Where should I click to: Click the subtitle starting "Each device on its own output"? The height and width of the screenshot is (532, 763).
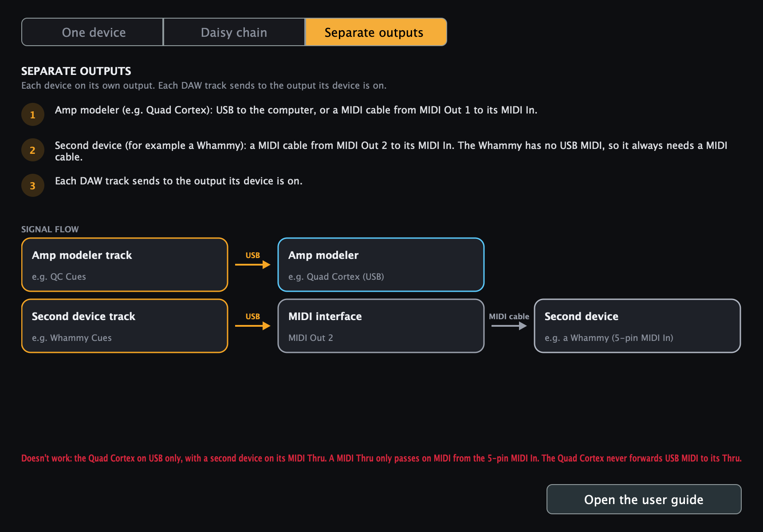(204, 86)
